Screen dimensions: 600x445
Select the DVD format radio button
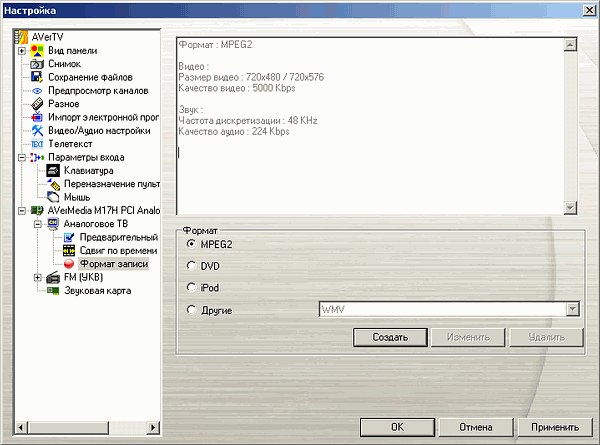click(x=192, y=266)
